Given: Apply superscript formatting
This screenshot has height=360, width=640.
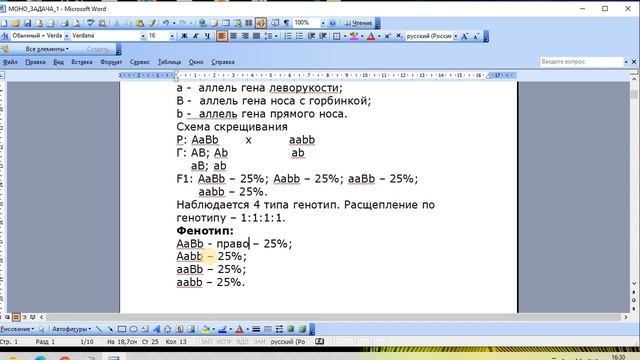Looking at the screenshot, I should click(387, 36).
